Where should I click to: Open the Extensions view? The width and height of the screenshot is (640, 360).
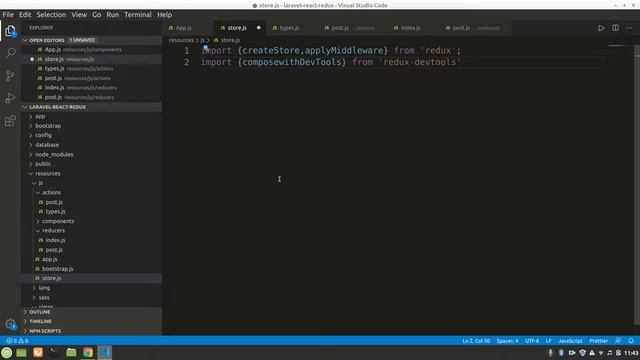(10, 121)
